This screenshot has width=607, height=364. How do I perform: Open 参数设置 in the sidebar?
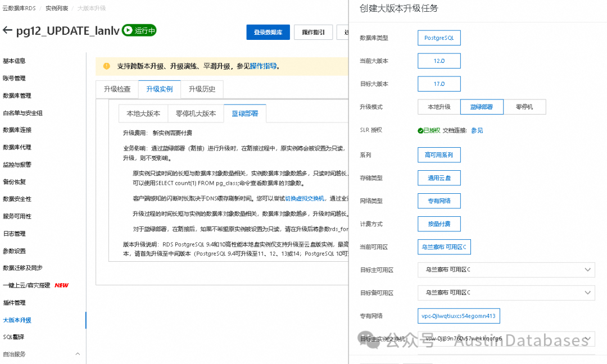(14, 251)
